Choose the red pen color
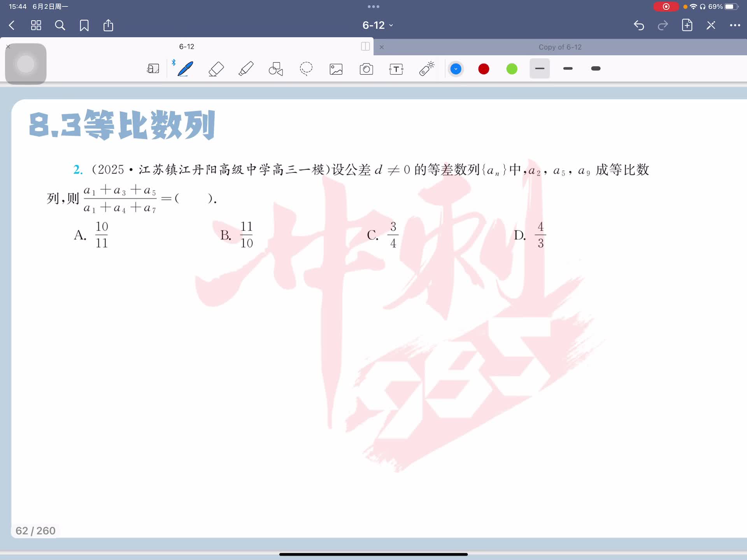 click(484, 69)
